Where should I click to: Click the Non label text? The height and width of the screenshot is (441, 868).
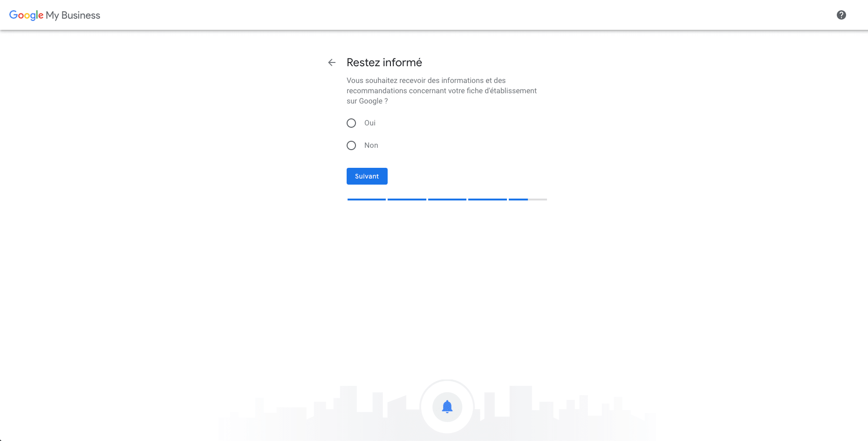(371, 145)
